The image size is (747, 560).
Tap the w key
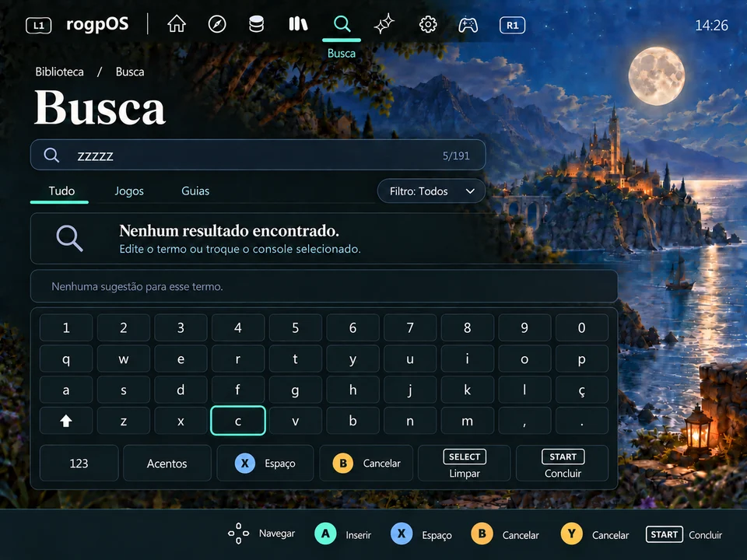[x=124, y=359]
